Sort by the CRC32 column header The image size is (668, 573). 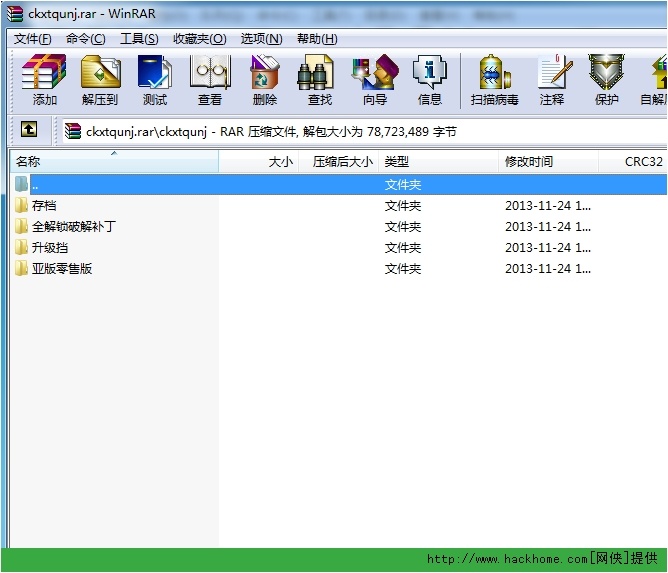[x=633, y=161]
